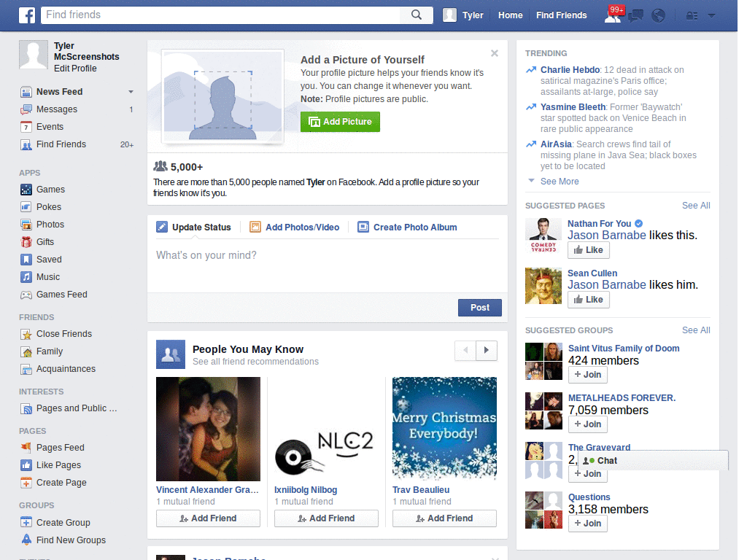747x560 pixels.
Task: Open privacy shortcuts lock icon
Action: tap(692, 16)
